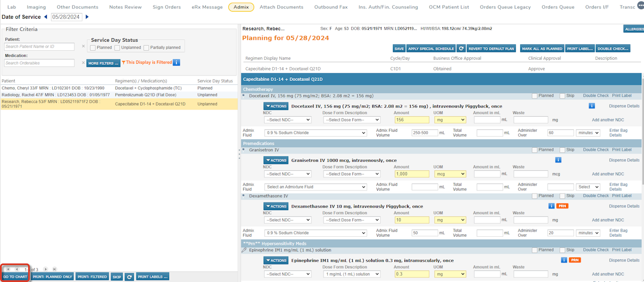Open Select NDC dropdown for Granisetron
644x282 pixels.
point(287,174)
